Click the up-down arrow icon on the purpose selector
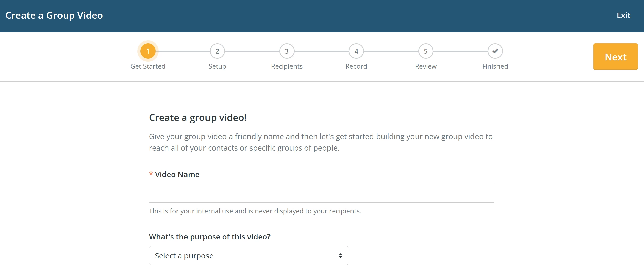This screenshot has width=644, height=269. (x=340, y=255)
